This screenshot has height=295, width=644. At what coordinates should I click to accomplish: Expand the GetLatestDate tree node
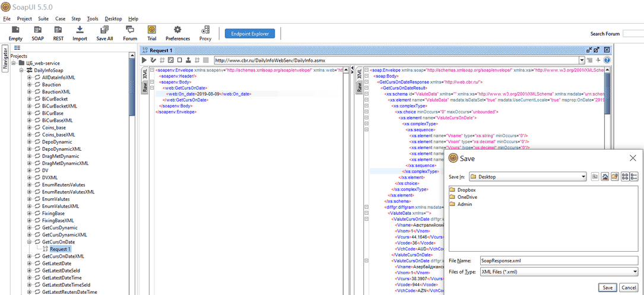30,264
